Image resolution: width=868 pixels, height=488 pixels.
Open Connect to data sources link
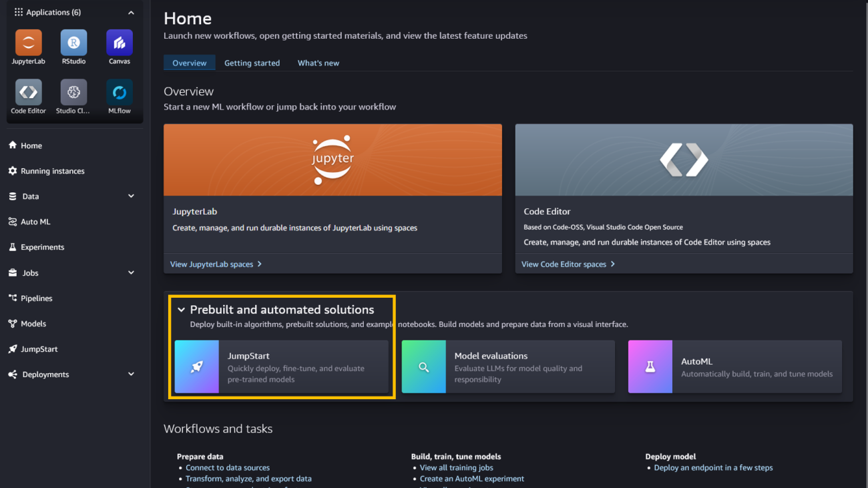pyautogui.click(x=228, y=468)
